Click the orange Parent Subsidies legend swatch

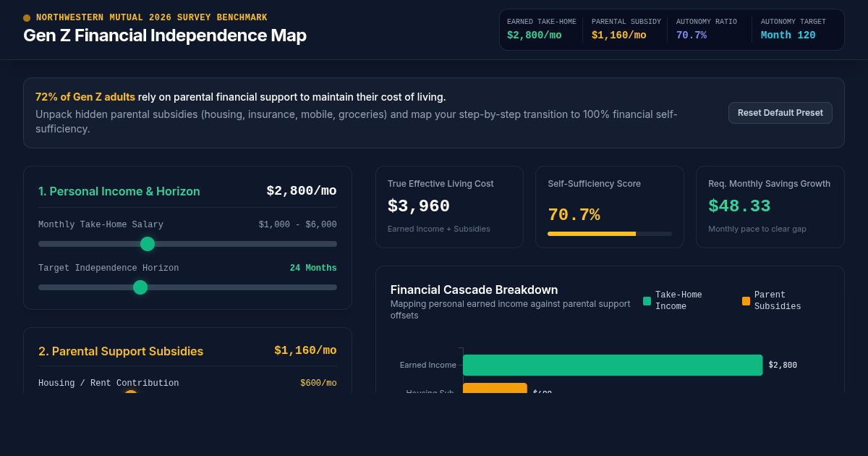pos(746,301)
